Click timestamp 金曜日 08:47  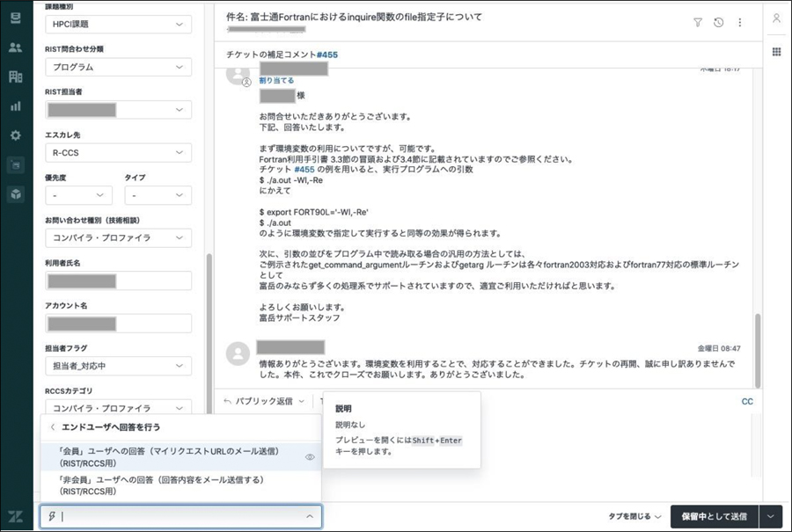pos(719,348)
